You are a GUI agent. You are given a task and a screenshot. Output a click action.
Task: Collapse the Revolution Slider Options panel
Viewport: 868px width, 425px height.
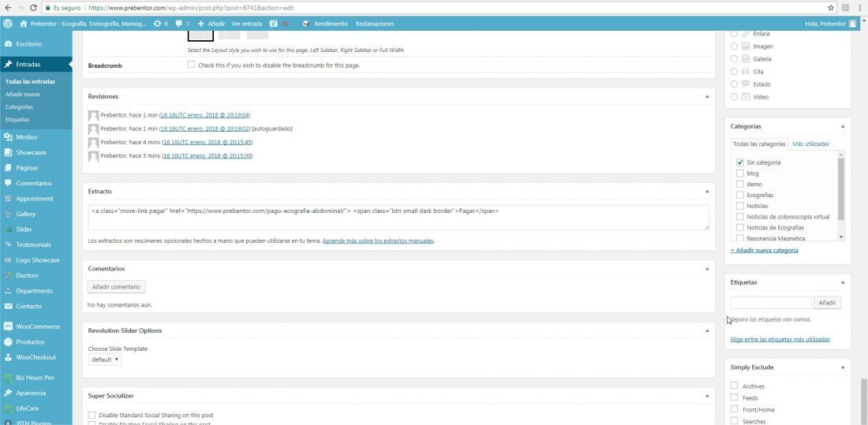tap(707, 330)
